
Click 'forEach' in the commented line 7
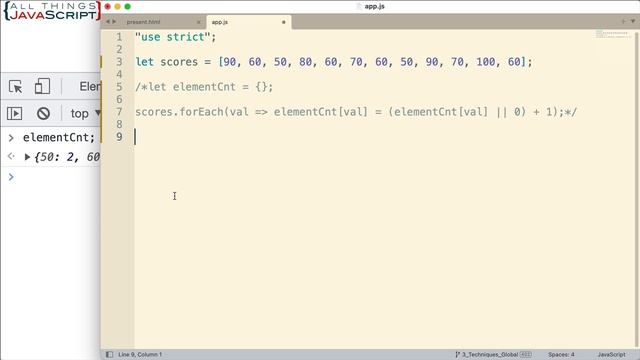(201, 112)
